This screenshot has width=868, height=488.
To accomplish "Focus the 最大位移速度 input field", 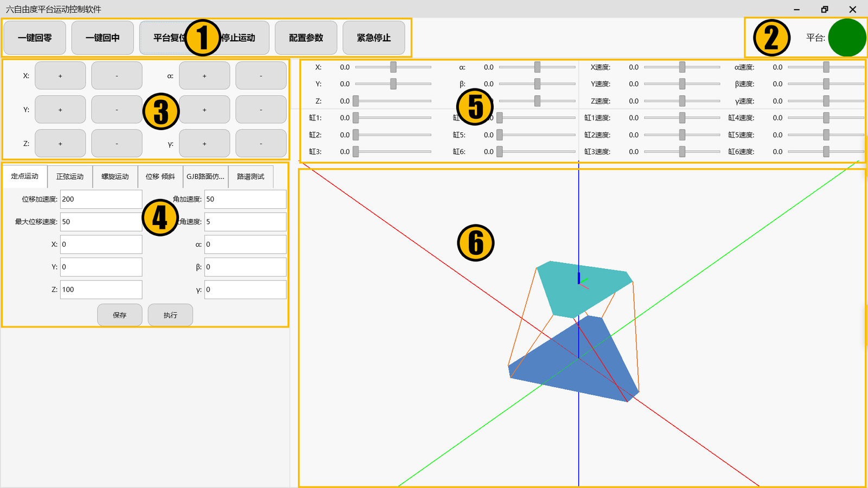I will coord(101,222).
